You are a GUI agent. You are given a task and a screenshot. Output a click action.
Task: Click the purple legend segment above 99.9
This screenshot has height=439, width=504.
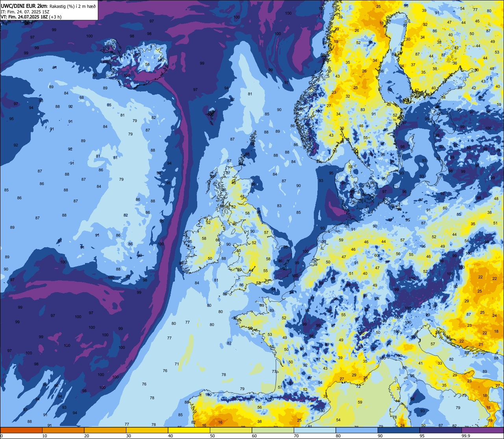(x=482, y=430)
